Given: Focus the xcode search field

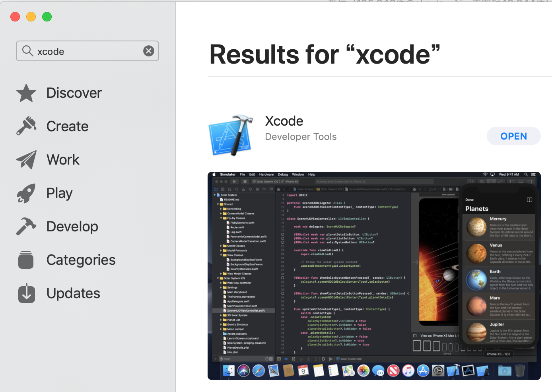Looking at the screenshot, I should tap(87, 51).
